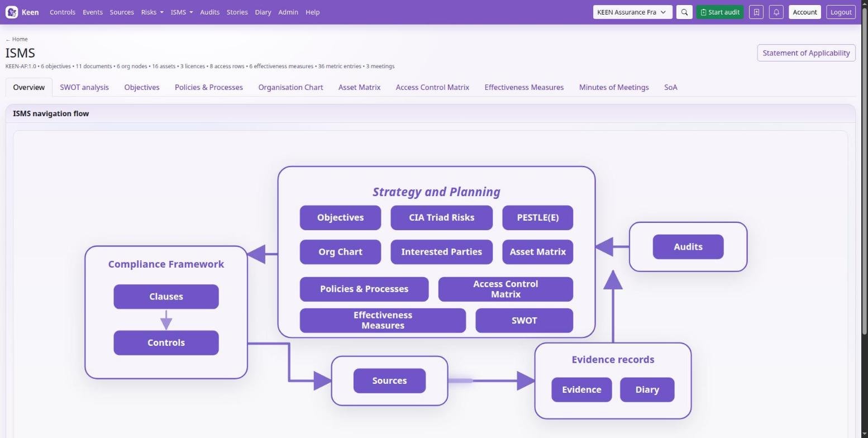The width and height of the screenshot is (868, 438).
Task: Click the Logout button
Action: coord(841,12)
